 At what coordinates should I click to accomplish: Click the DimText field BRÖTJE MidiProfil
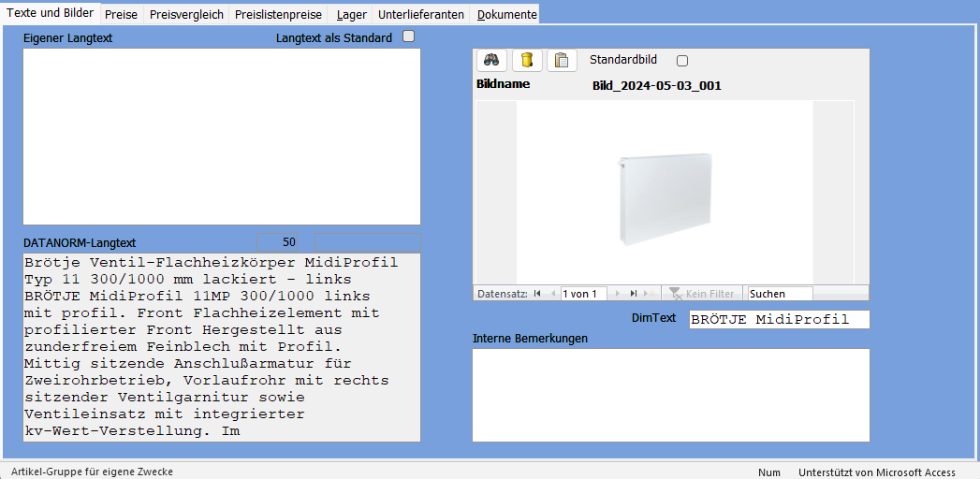point(779,320)
